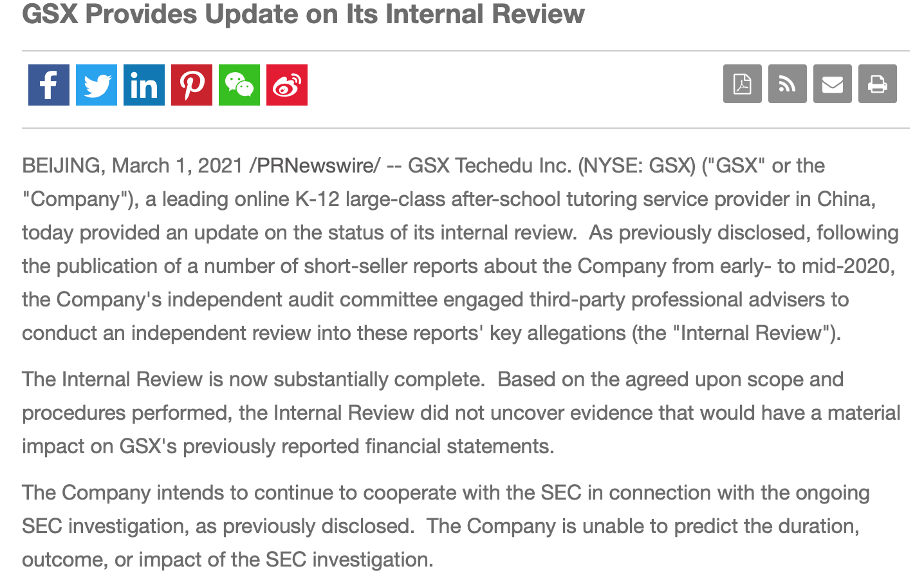Screen dimensions: 924x582
Task: Print the press release
Action: tap(878, 84)
